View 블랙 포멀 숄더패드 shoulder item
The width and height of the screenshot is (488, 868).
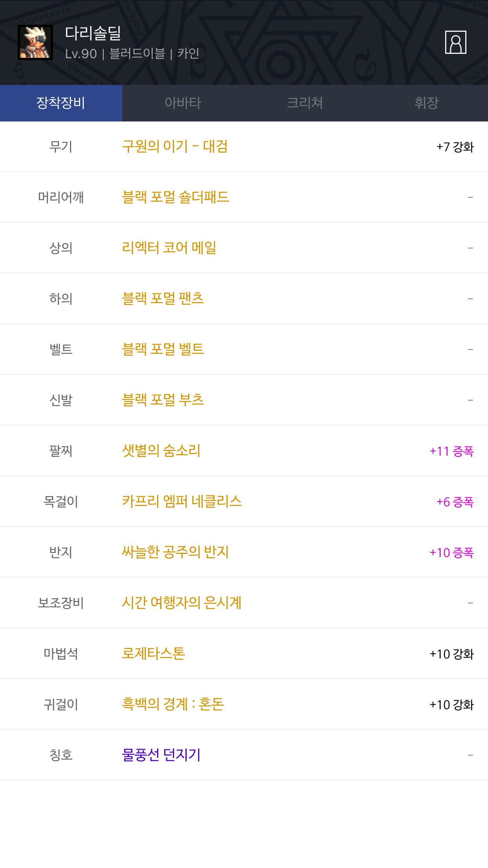click(x=176, y=197)
